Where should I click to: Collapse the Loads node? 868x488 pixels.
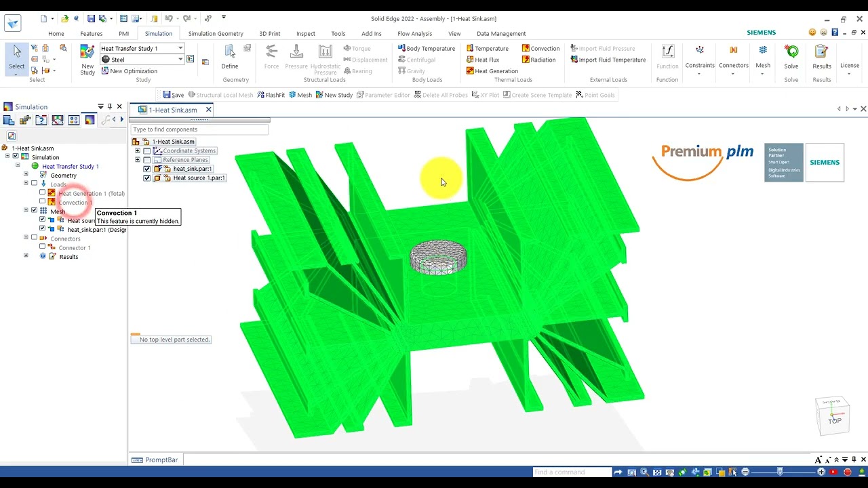click(26, 183)
